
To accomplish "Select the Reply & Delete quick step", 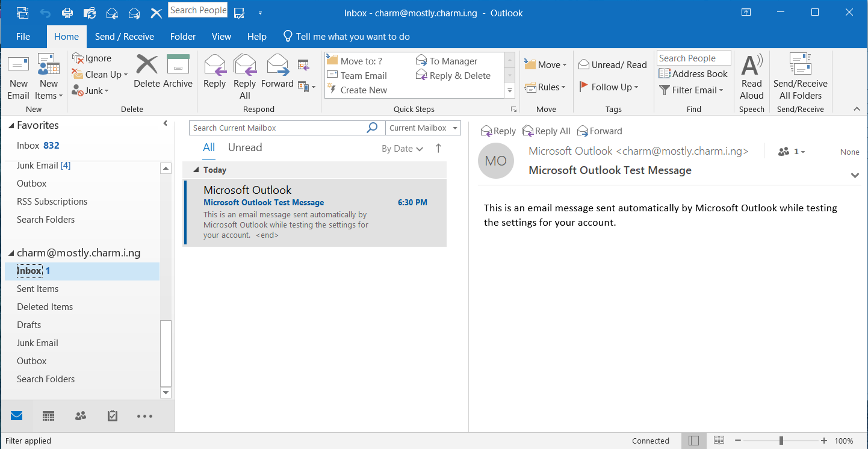I will pyautogui.click(x=453, y=75).
